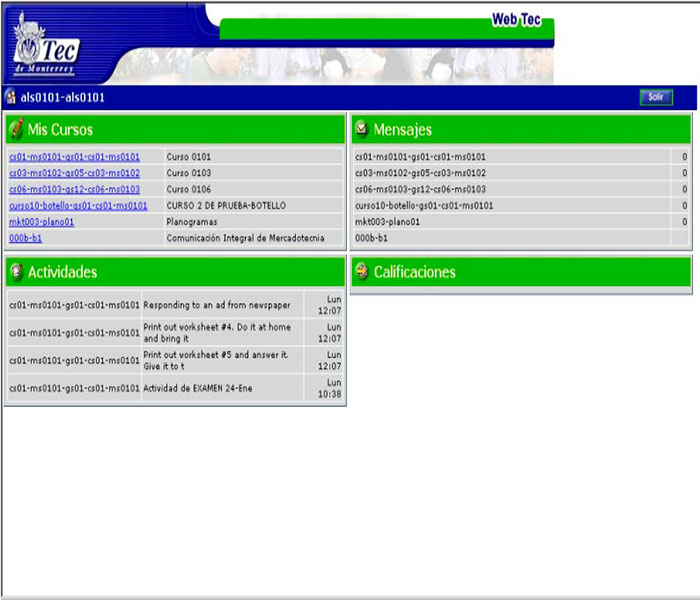
Task: Open course link curso10-botello-gs01-cs01-ms0101
Action: pyautogui.click(x=78, y=205)
